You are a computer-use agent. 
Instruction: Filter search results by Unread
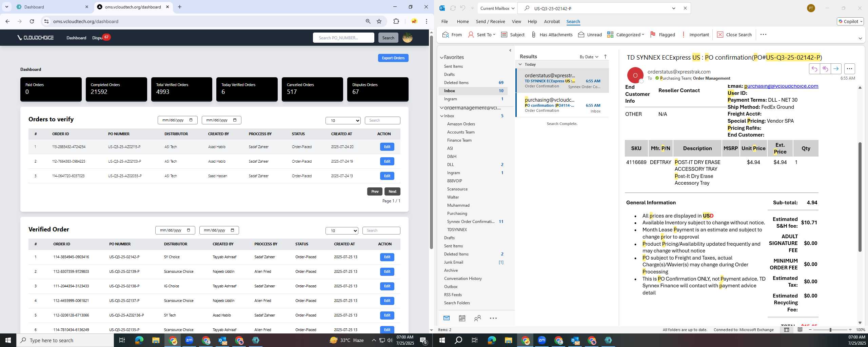[590, 35]
